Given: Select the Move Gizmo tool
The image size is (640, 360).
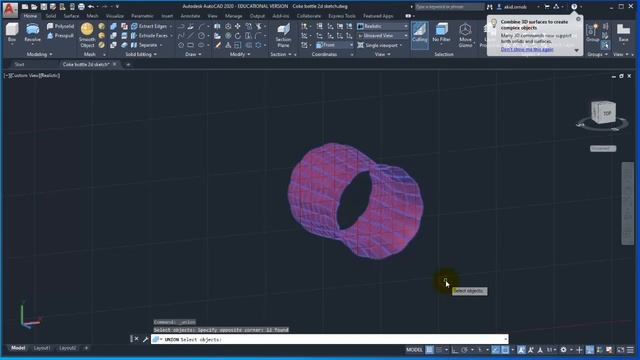Looking at the screenshot, I should tap(465, 35).
